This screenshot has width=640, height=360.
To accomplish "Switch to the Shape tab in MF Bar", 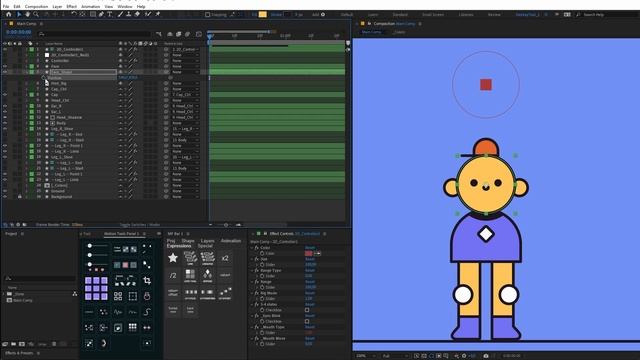I will [188, 241].
